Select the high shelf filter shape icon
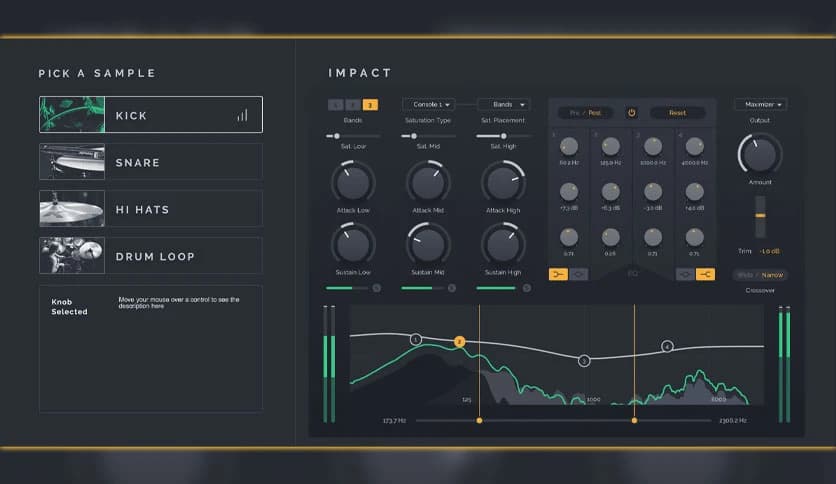The image size is (836, 484). (706, 274)
